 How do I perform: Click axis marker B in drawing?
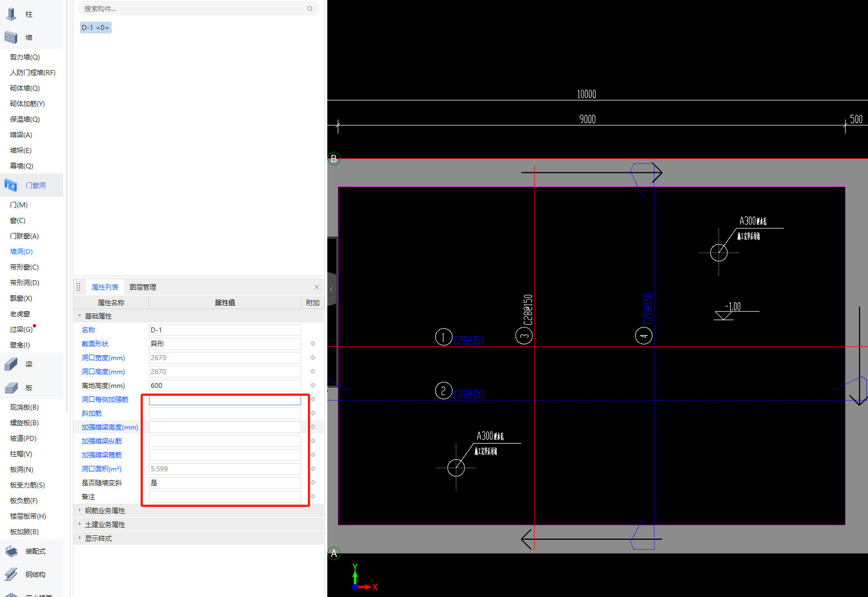(x=334, y=158)
